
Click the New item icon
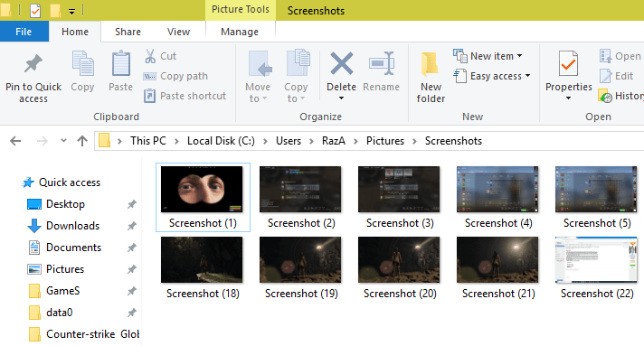(460, 56)
